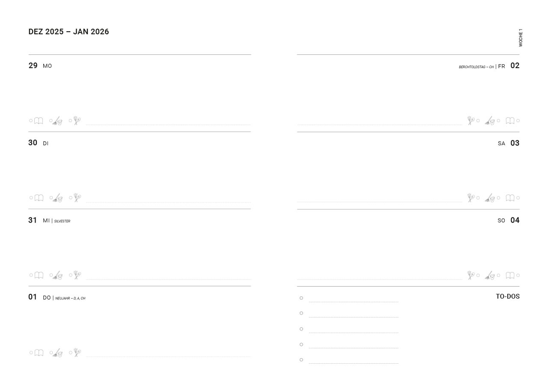Screen dimensions: 548x392
Task: Check the third circle in the To-Dos list
Action: (301, 329)
